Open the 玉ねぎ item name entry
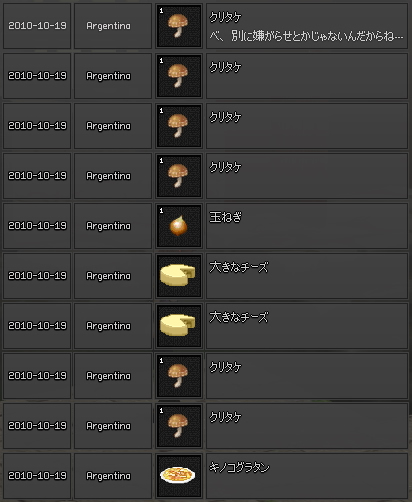 [307, 226]
